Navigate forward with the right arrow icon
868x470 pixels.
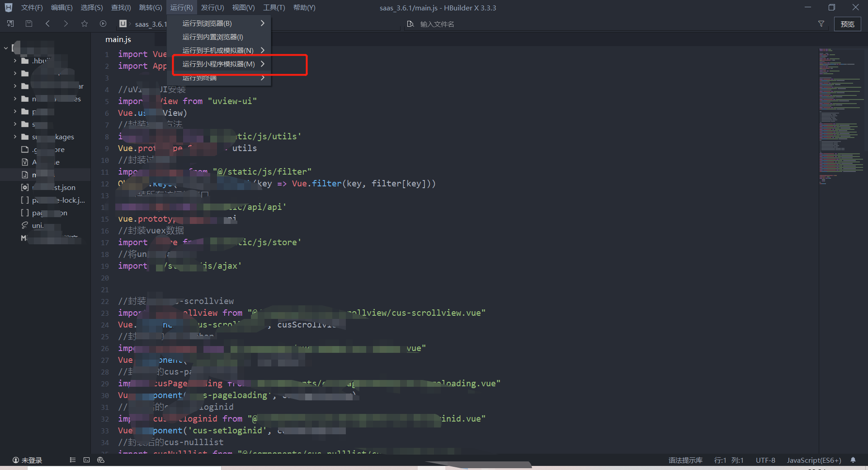pos(66,24)
